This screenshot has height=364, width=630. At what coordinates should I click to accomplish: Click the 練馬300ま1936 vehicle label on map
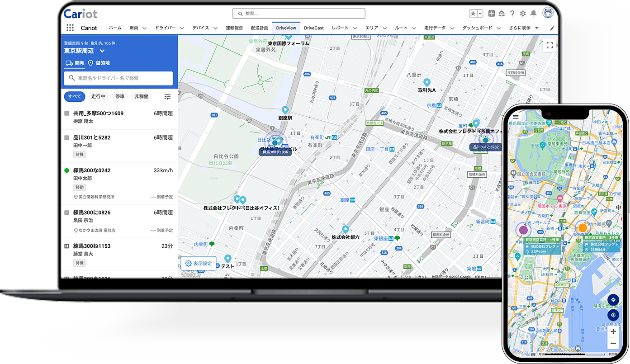coord(275,152)
